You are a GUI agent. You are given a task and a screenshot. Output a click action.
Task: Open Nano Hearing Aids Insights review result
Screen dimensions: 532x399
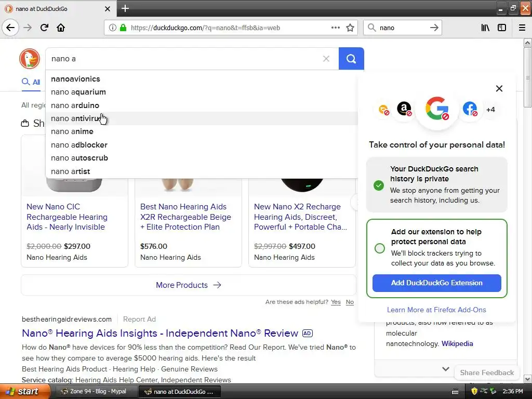pyautogui.click(x=160, y=333)
